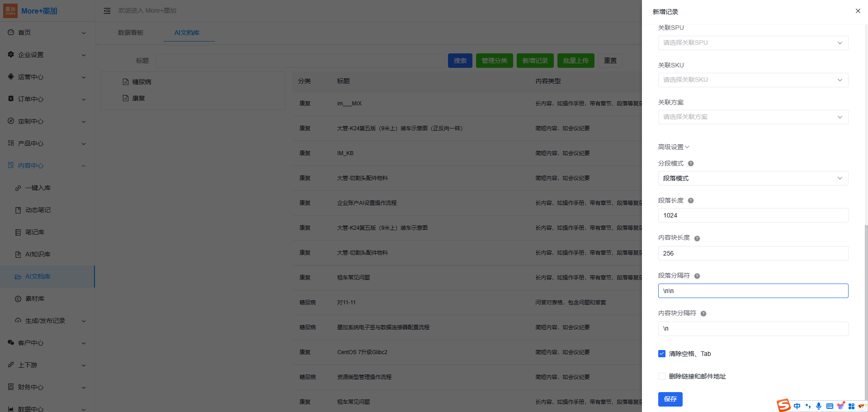Image resolution: width=868 pixels, height=412 pixels.
Task: Click help icon beside 段落长度 label
Action: click(x=690, y=201)
